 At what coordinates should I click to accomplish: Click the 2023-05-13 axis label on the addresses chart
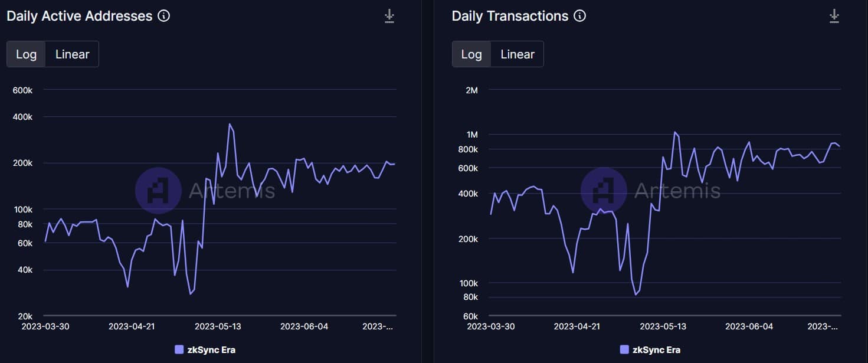point(218,326)
